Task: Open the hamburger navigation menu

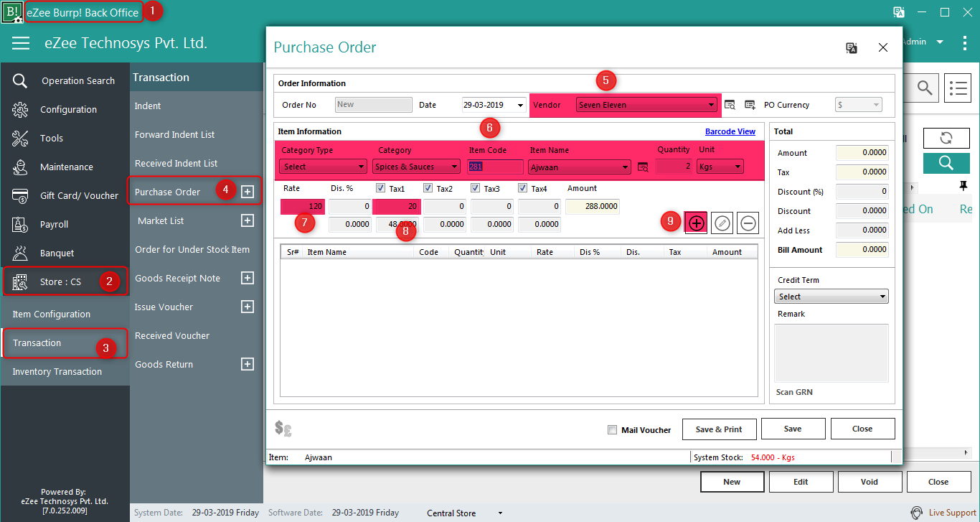Action: point(21,43)
